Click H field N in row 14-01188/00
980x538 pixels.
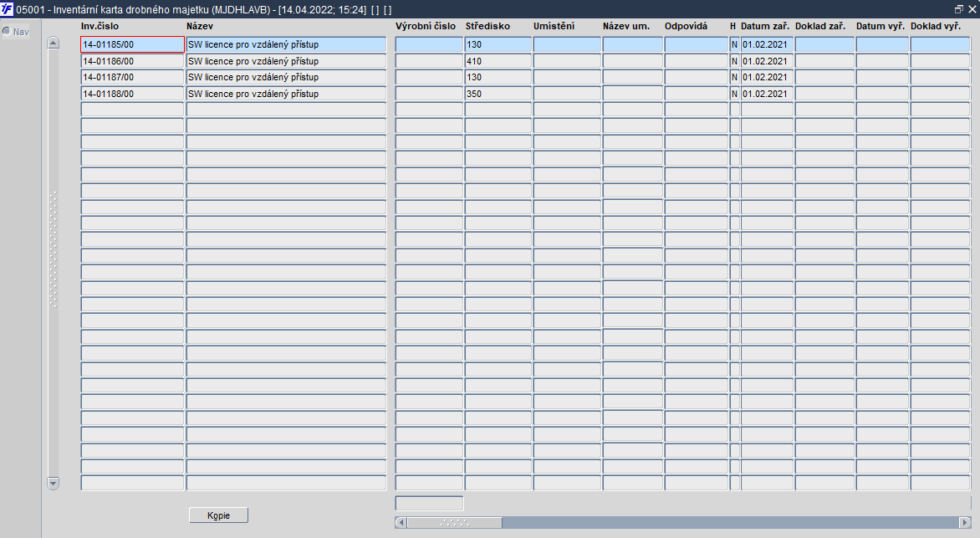click(735, 94)
